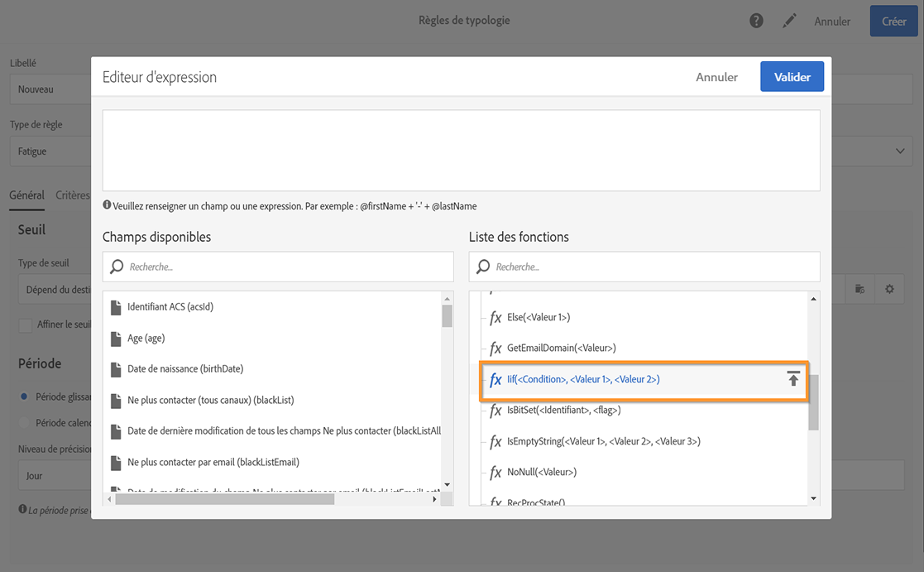The height and width of the screenshot is (572, 924).
Task: Click the pencil edit icon in header
Action: tap(789, 21)
